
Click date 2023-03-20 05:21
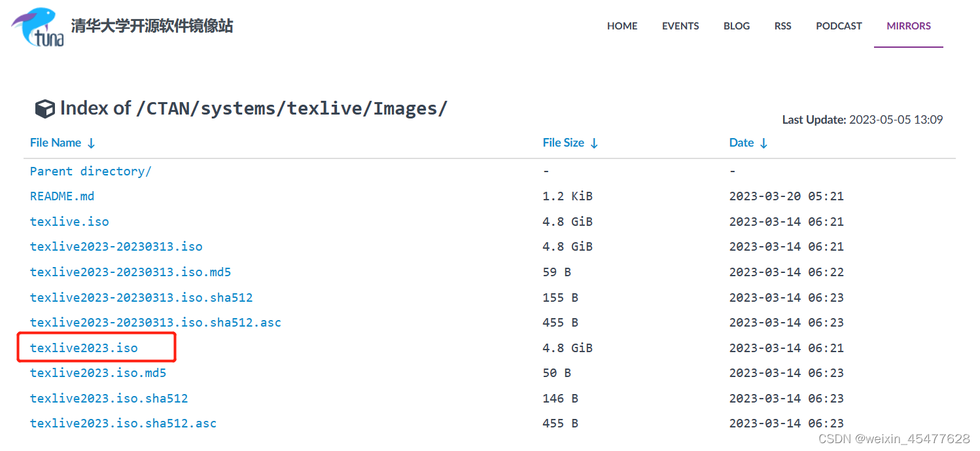coord(786,196)
